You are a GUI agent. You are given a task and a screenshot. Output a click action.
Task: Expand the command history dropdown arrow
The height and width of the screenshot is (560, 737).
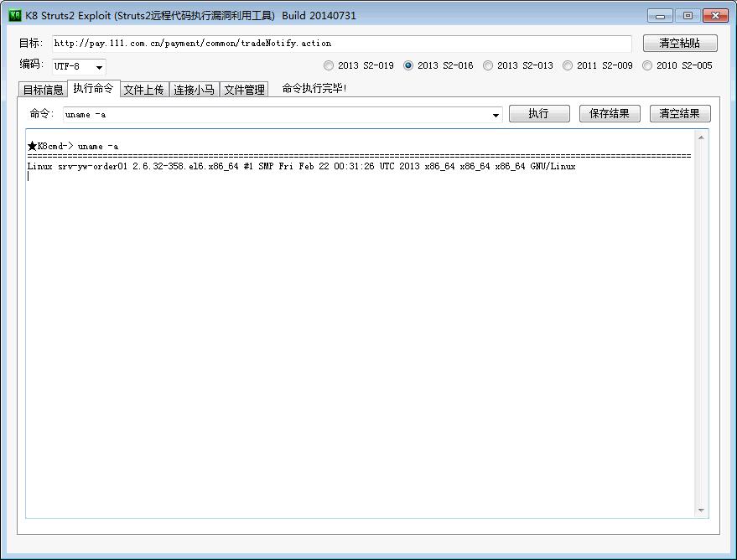496,115
